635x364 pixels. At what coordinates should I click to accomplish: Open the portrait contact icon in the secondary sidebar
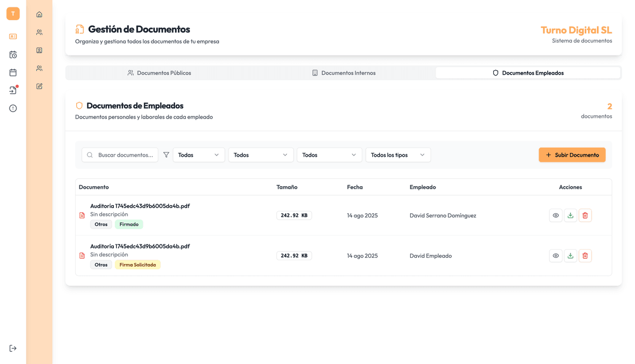(x=39, y=50)
